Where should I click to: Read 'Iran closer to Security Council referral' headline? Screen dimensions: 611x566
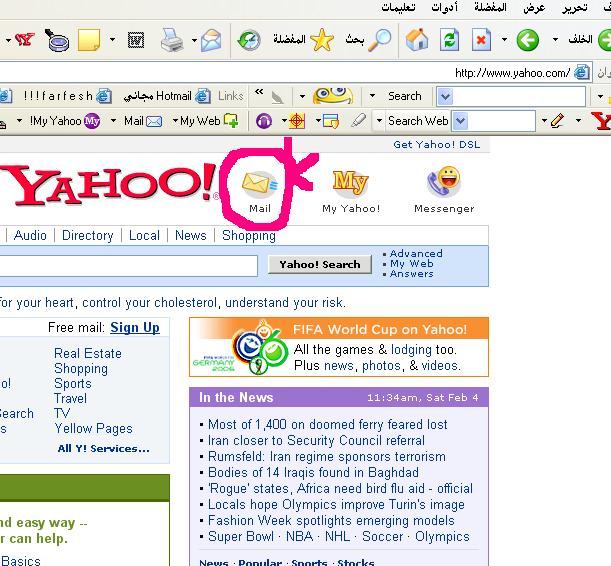click(x=316, y=441)
